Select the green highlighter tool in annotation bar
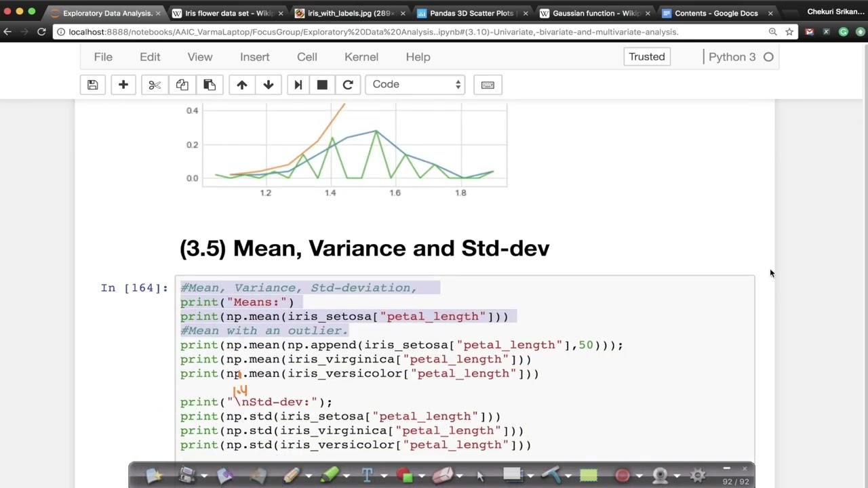 pyautogui.click(x=330, y=476)
